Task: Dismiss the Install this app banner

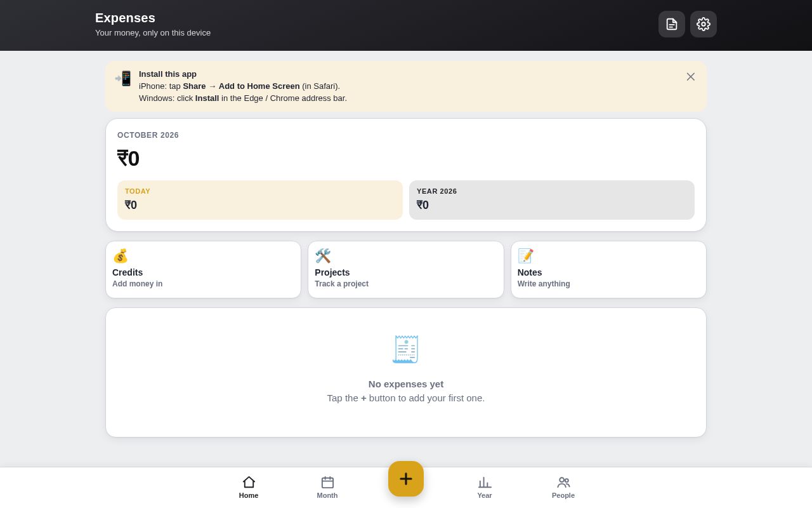Action: [x=691, y=77]
